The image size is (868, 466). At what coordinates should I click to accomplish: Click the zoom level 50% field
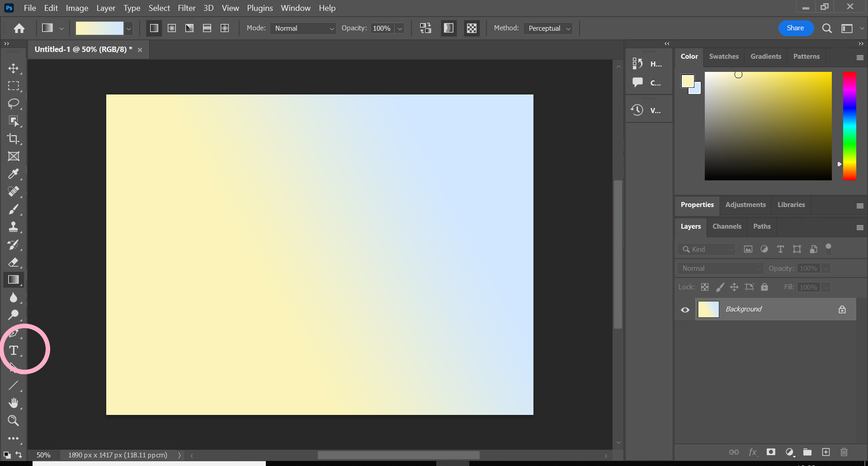(x=44, y=455)
